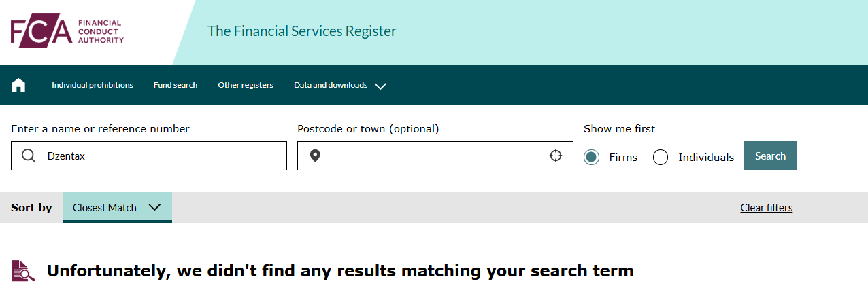Click the home icon in navigation bar

click(18, 85)
